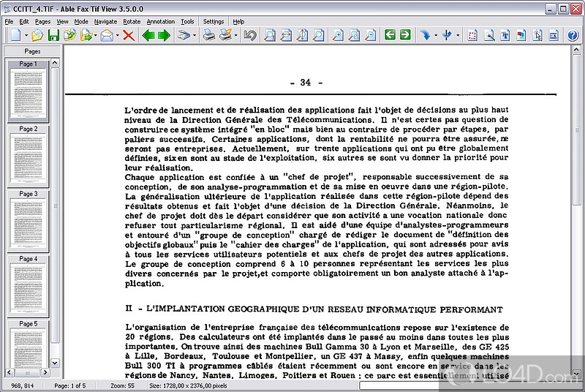Select the red dotted rectangle selection tool

tap(472, 35)
